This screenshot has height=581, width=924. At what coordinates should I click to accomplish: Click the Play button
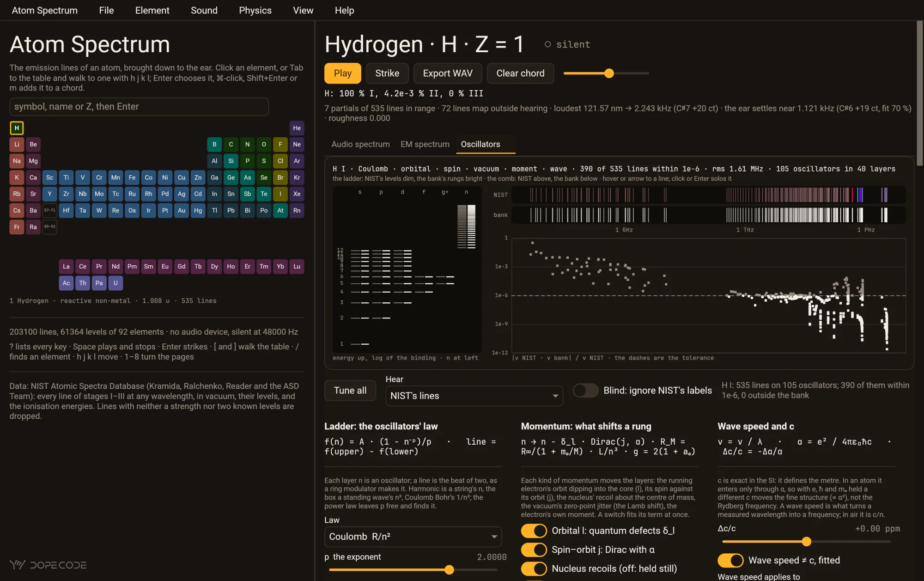(343, 73)
